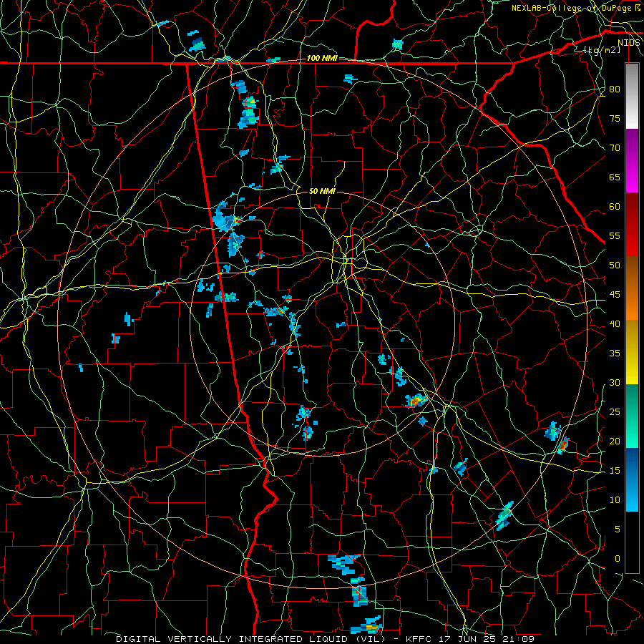Click the orange segment of the color scale
The height and width of the screenshot is (644, 644).
(632, 288)
